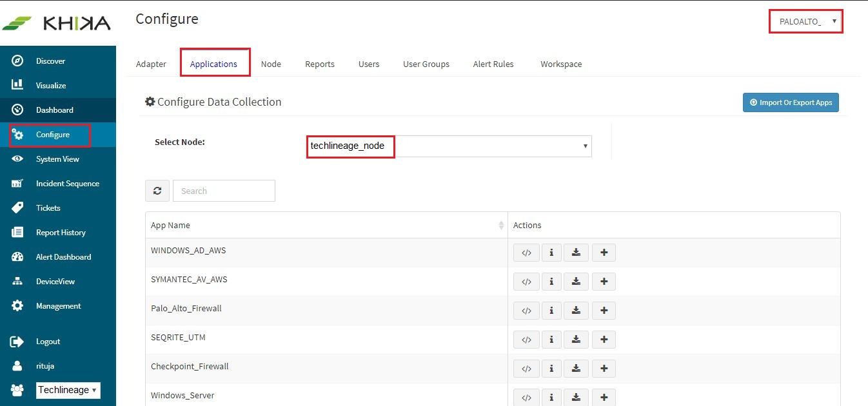Select the Checkpoint_Firewall app name
Screen dimensions: 868x406
190,367
